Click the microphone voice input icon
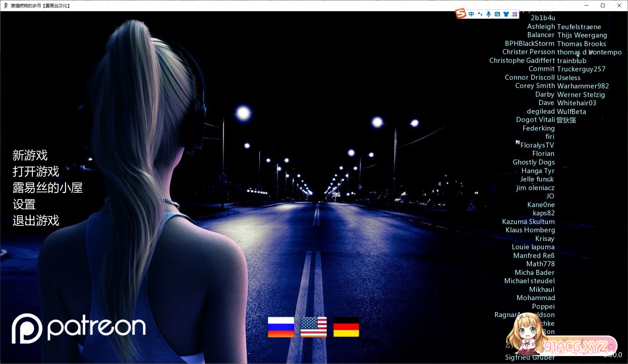The width and height of the screenshot is (628, 364). click(489, 14)
